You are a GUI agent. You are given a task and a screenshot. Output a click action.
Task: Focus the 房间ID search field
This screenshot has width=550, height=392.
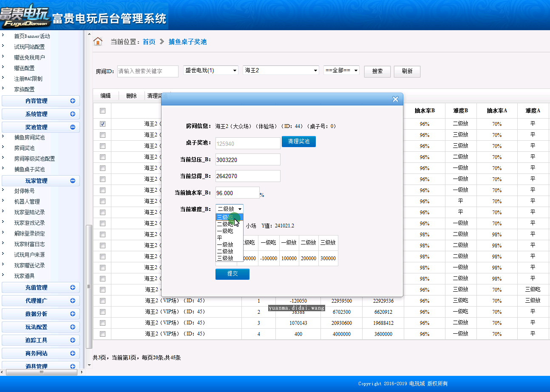[x=148, y=71]
